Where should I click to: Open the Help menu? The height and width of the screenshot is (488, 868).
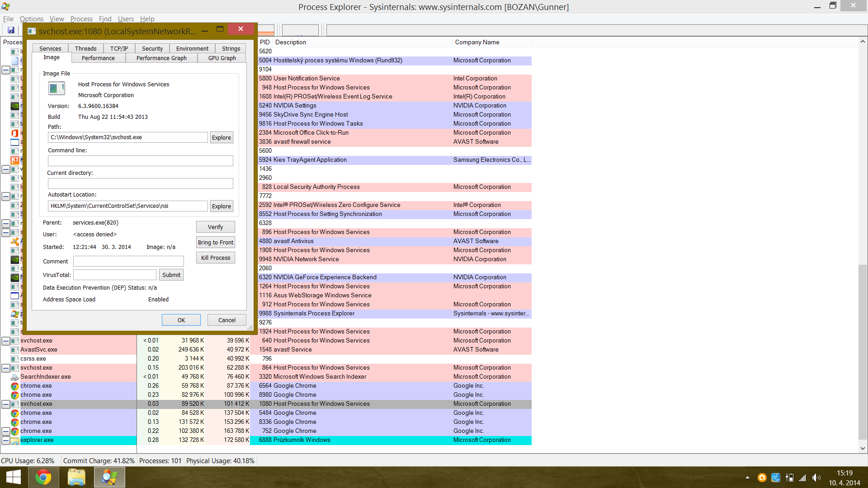coord(147,19)
